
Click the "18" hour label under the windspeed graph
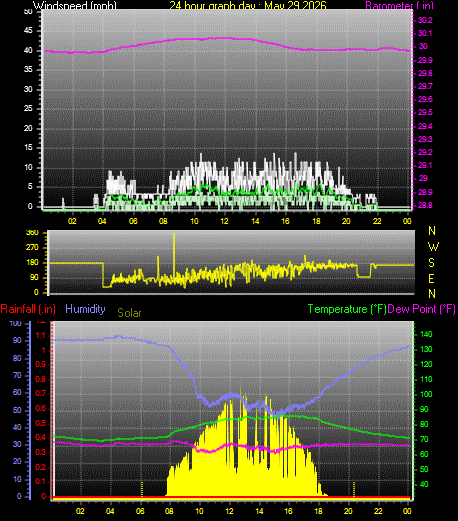tap(316, 221)
